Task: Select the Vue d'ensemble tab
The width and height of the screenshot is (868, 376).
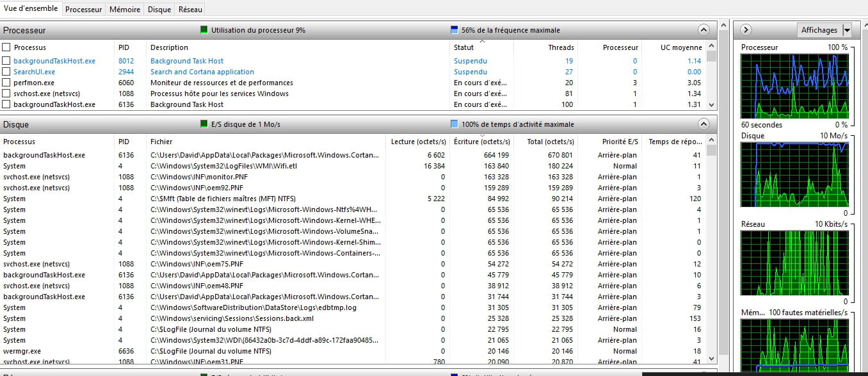Action: [x=31, y=8]
